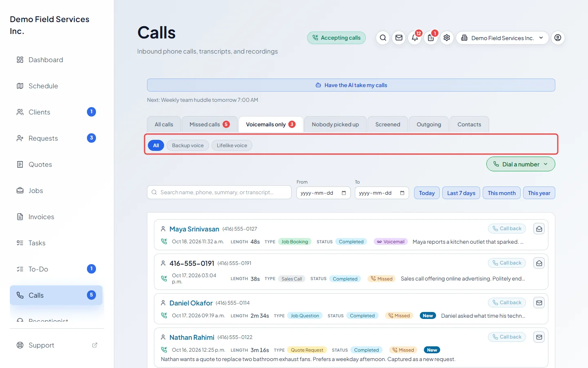Open Requests in sidebar
The image size is (588, 368).
coord(56,138)
